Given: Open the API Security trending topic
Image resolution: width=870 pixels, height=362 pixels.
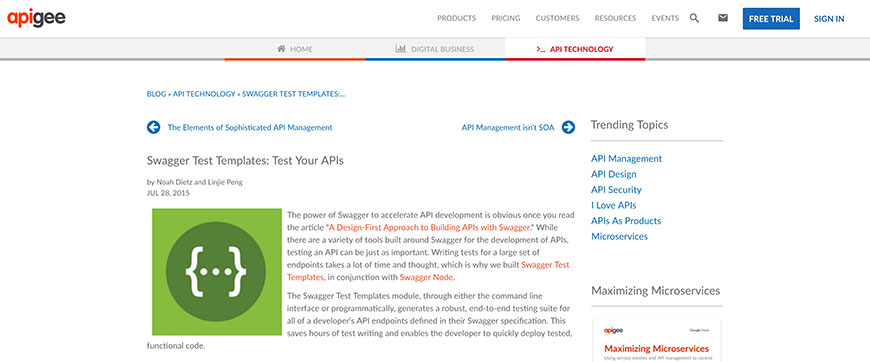Looking at the screenshot, I should [616, 189].
